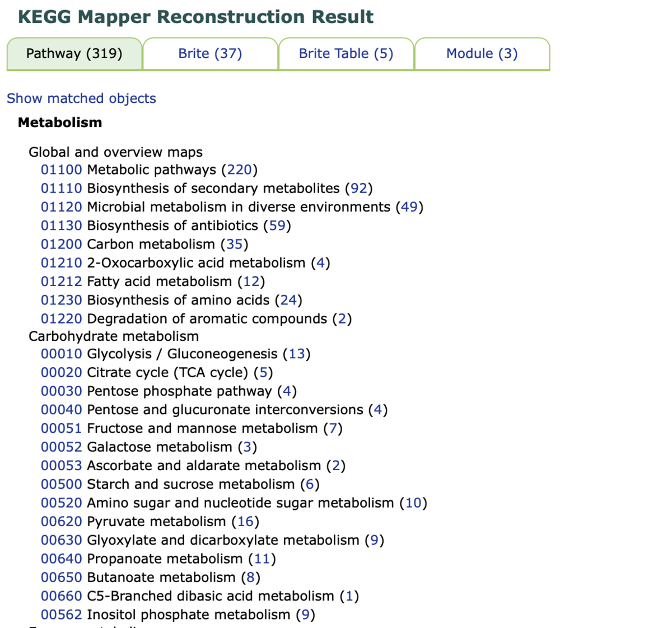This screenshot has height=628, width=672.
Task: Open map 00051 Fructose and mannose metabolism
Action: coord(62,428)
